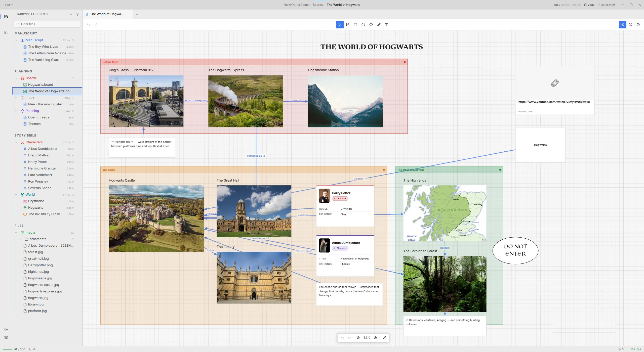Open the files explorer sidebar icon

[x=6, y=17]
